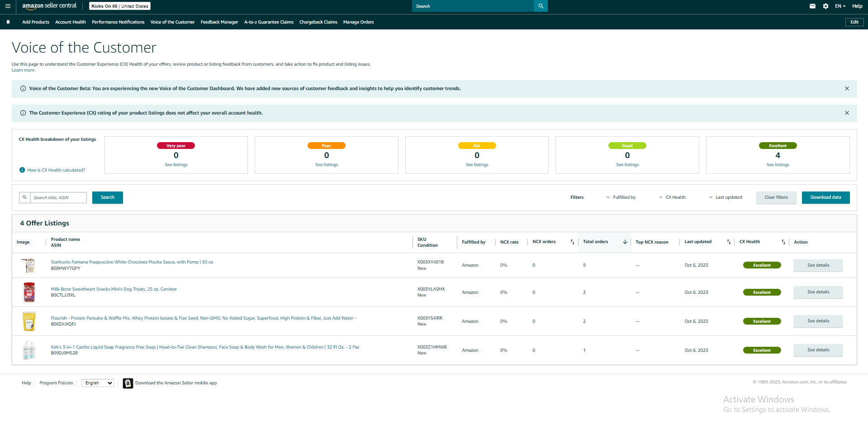See details for Flourish pancake mix listing
Screen dimensions: 868x426
(818, 321)
